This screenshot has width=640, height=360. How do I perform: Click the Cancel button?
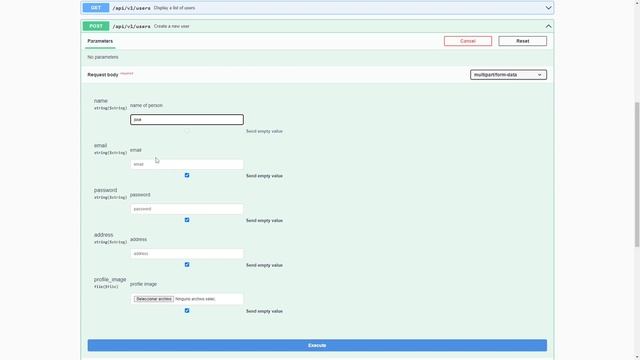(468, 41)
